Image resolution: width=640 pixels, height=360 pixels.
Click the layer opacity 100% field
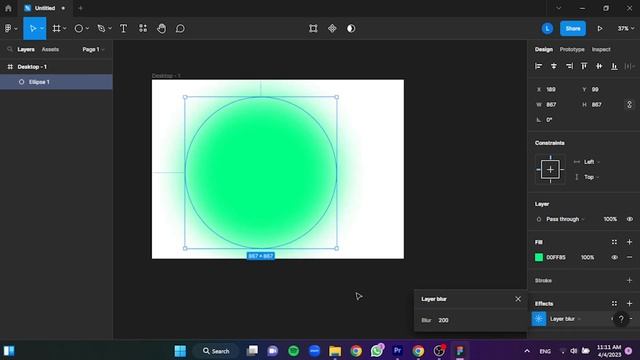[610, 219]
